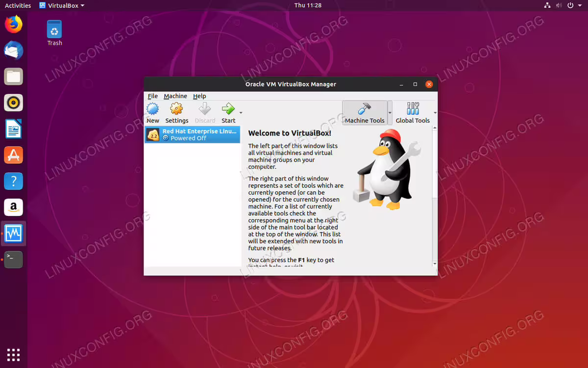Open Amazon launcher in the dock
This screenshot has height=368, width=588.
click(14, 207)
